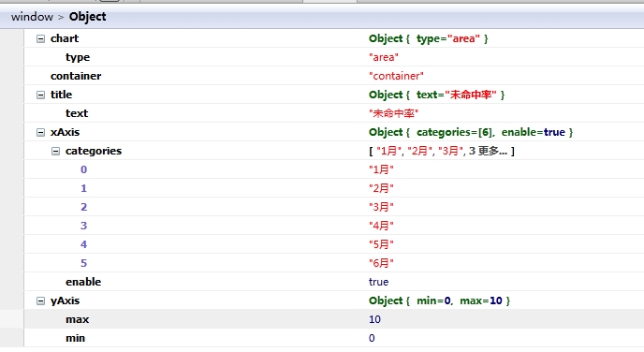Collapse the yAxis node
Image resolution: width=644 pixels, height=352 pixels.
click(40, 301)
